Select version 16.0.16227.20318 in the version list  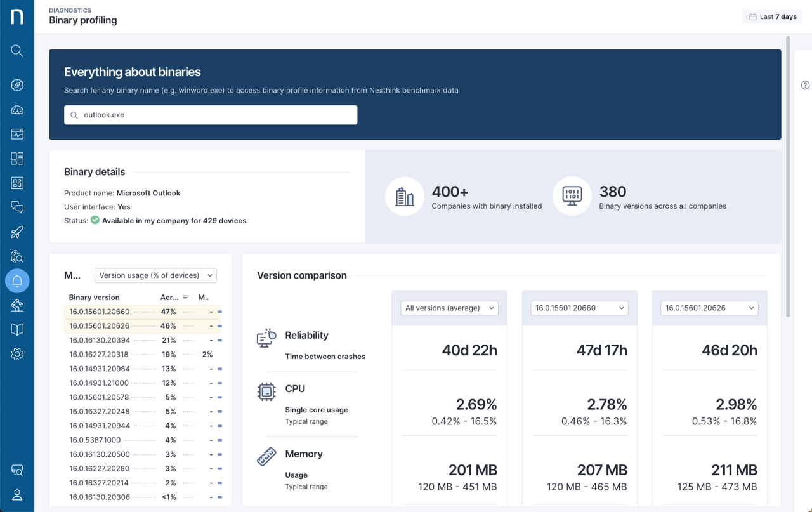point(99,355)
